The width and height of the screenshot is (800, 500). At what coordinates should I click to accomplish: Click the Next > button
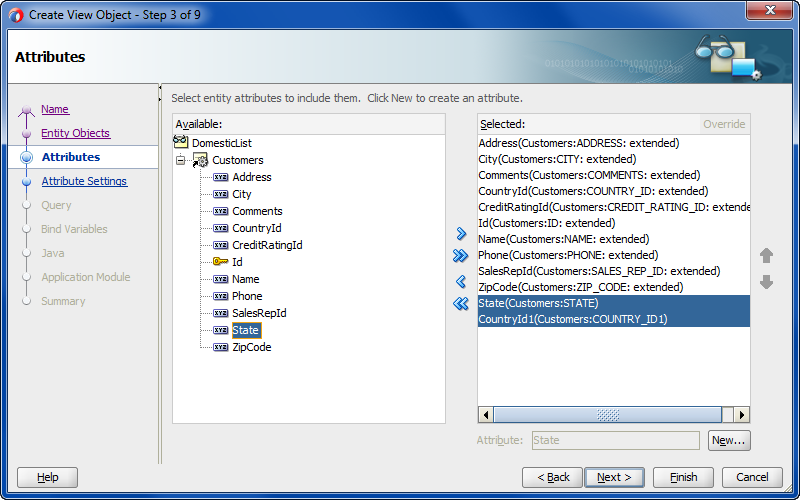614,478
